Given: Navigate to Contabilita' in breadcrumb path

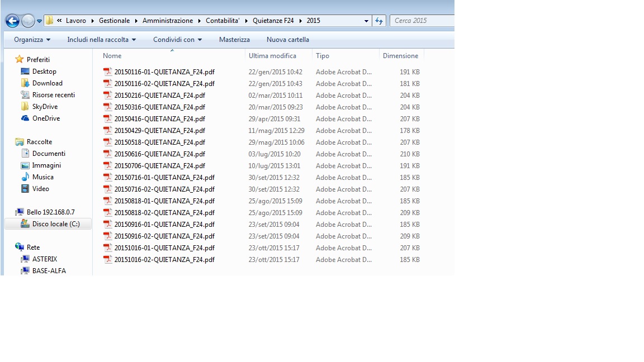Looking at the screenshot, I should [x=222, y=21].
